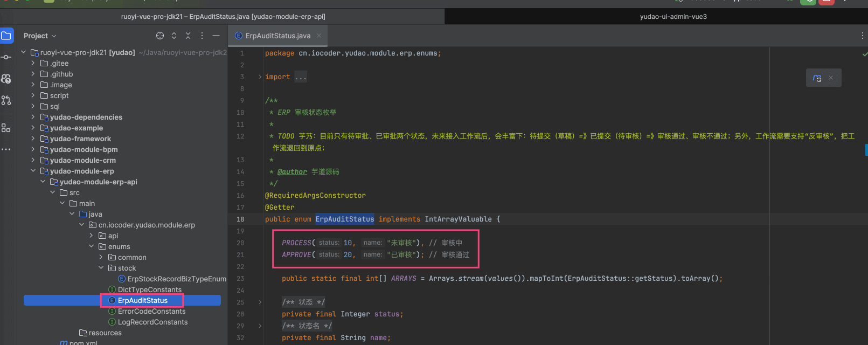The width and height of the screenshot is (868, 345).
Task: Click Expand All in Project panel header
Action: pos(174,36)
